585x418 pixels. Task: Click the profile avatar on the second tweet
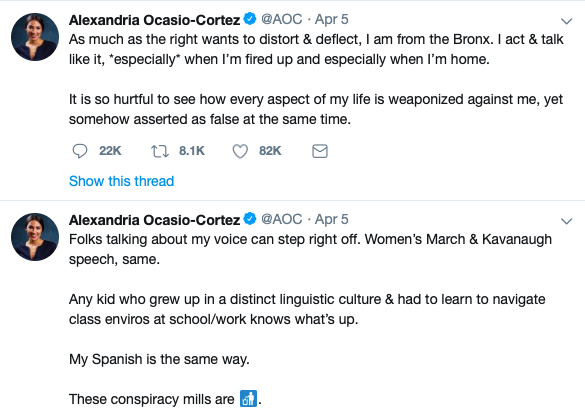coord(35,237)
